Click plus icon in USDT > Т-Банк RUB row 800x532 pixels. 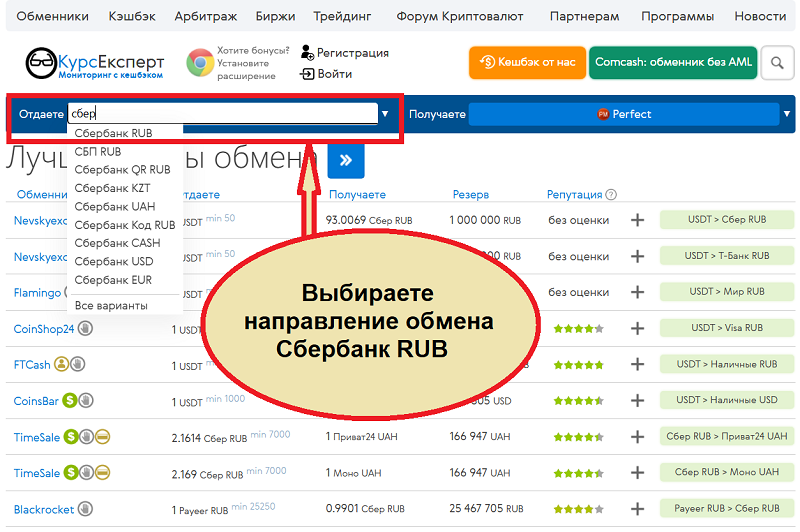[x=637, y=256]
